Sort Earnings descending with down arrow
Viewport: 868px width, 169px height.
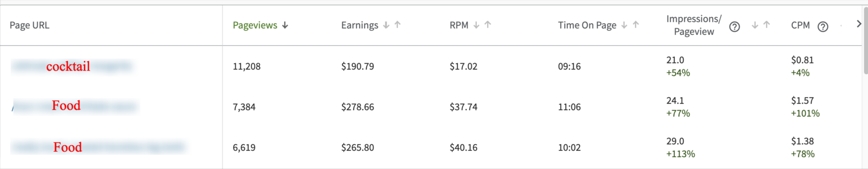[386, 25]
